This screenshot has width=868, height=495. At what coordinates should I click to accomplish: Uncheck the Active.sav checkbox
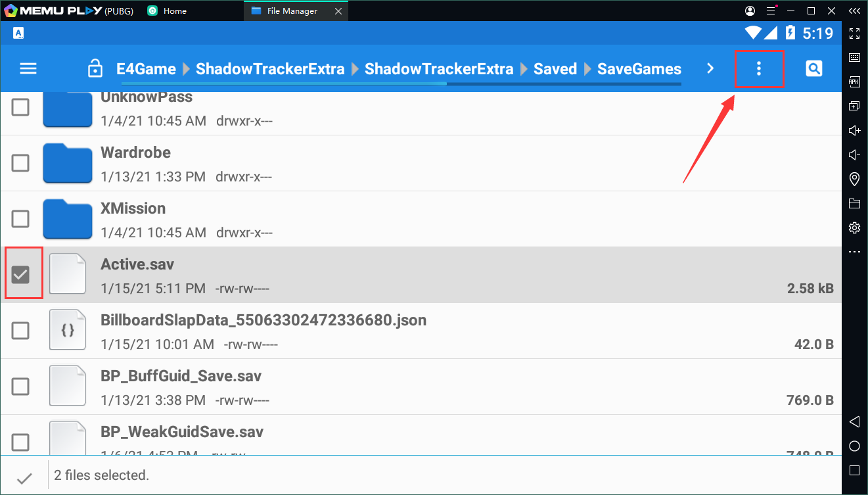[x=21, y=275]
